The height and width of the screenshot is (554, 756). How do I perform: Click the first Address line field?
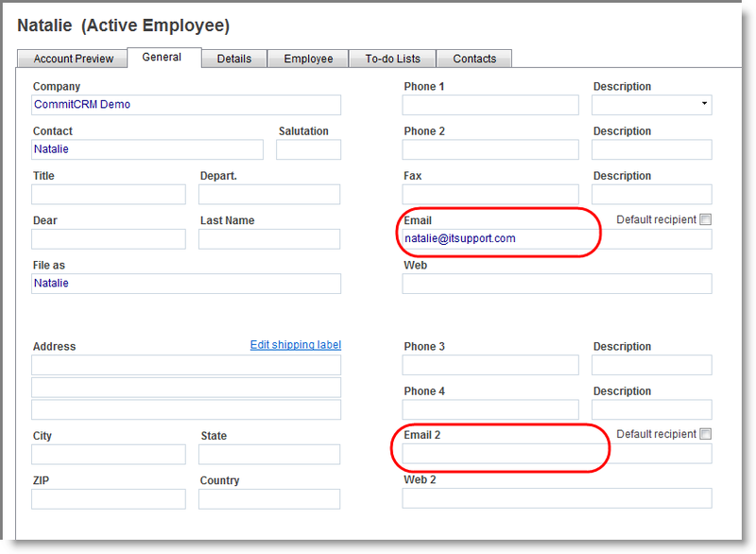point(186,364)
